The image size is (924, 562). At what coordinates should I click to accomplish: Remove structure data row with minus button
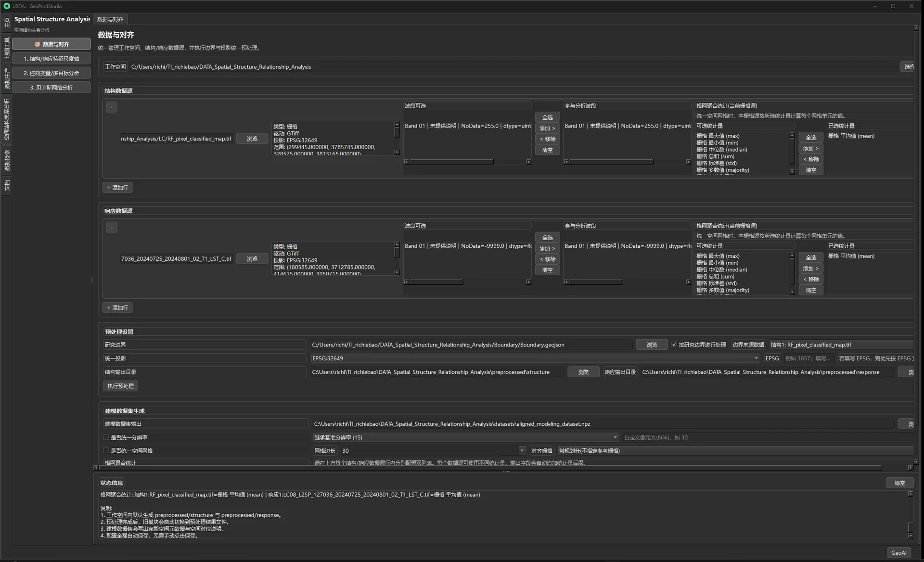[x=112, y=107]
